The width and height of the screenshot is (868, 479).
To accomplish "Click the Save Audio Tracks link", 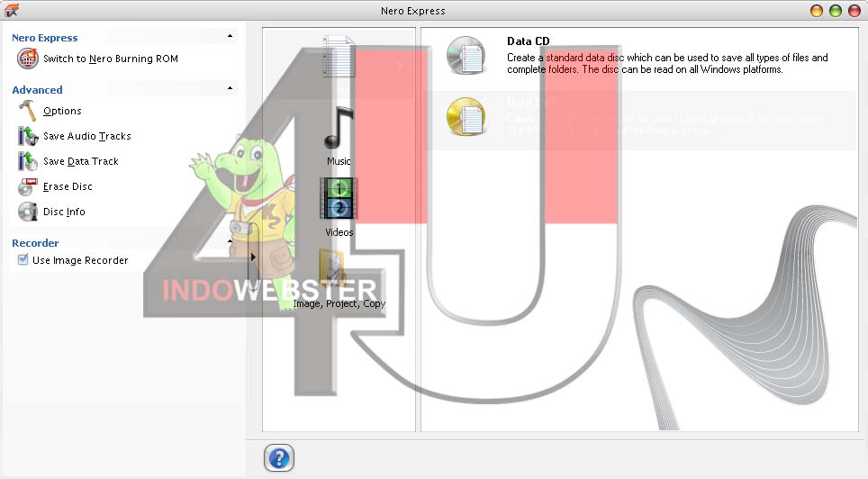I will point(87,136).
